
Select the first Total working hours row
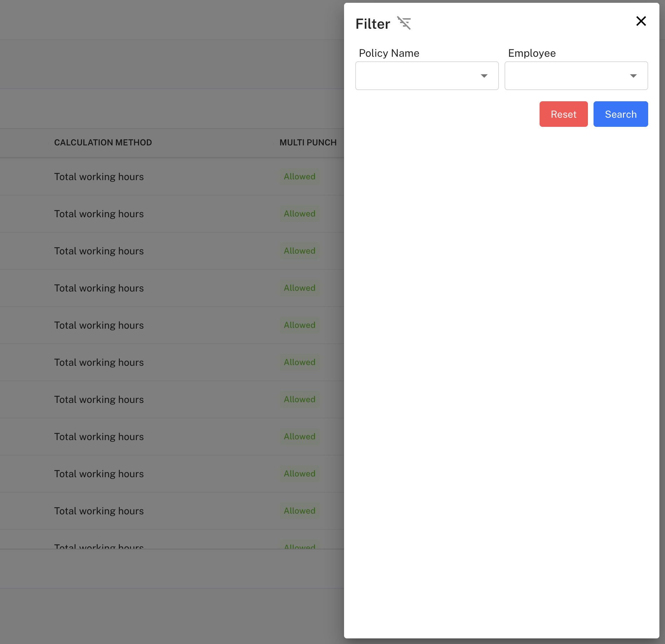pyautogui.click(x=99, y=177)
